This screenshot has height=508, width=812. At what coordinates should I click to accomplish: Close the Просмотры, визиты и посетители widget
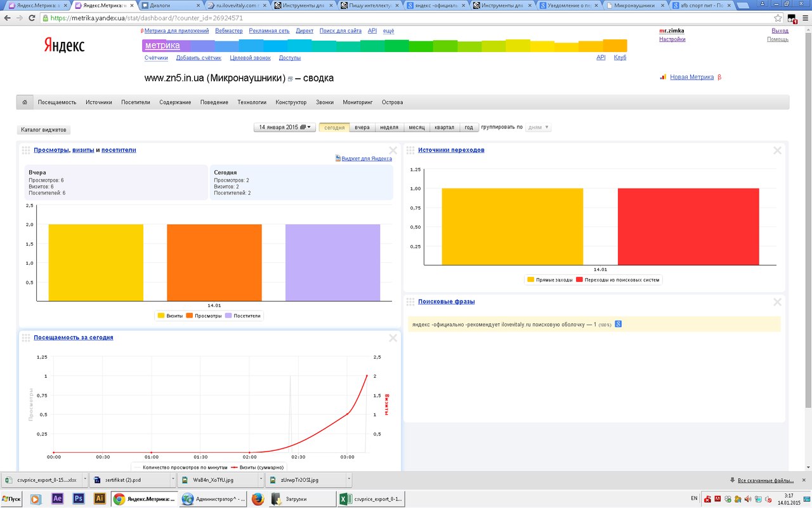[393, 150]
